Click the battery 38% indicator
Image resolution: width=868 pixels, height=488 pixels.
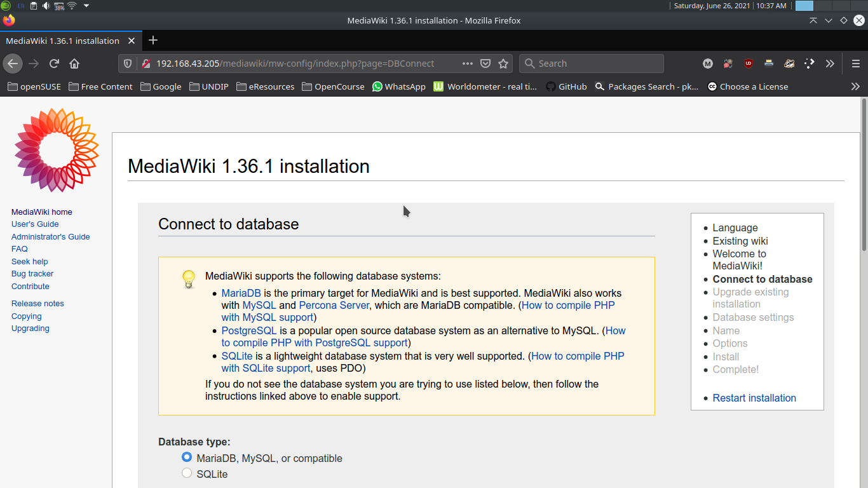[59, 6]
